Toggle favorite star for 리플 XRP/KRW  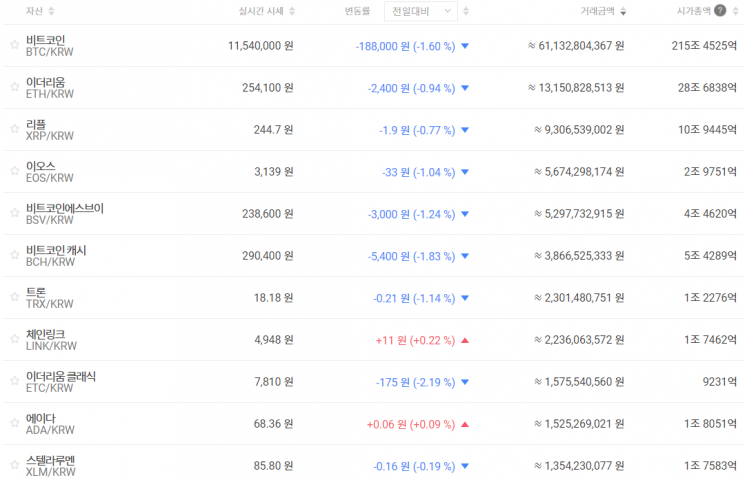15,128
